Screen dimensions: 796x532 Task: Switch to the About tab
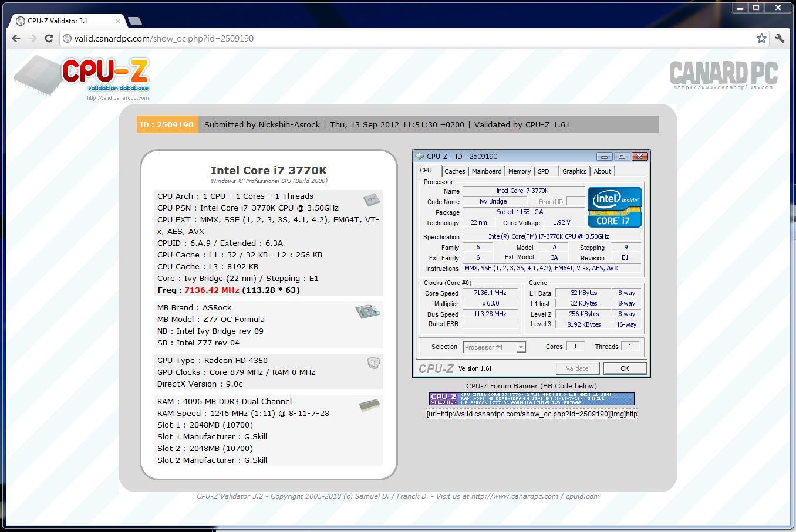pyautogui.click(x=602, y=171)
